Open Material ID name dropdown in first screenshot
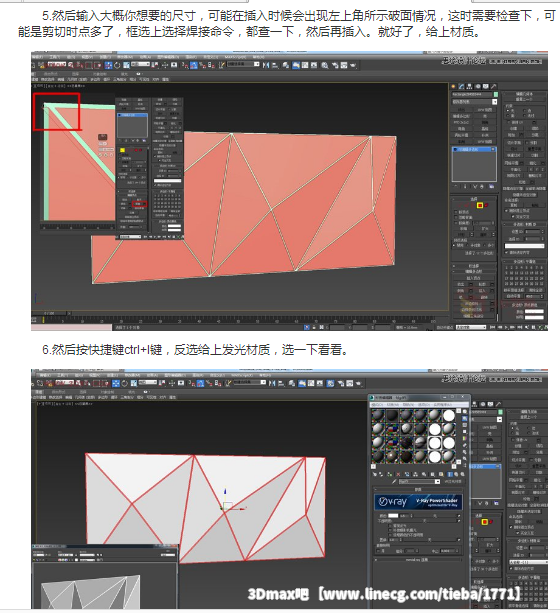560x613 pixels. pos(524,246)
